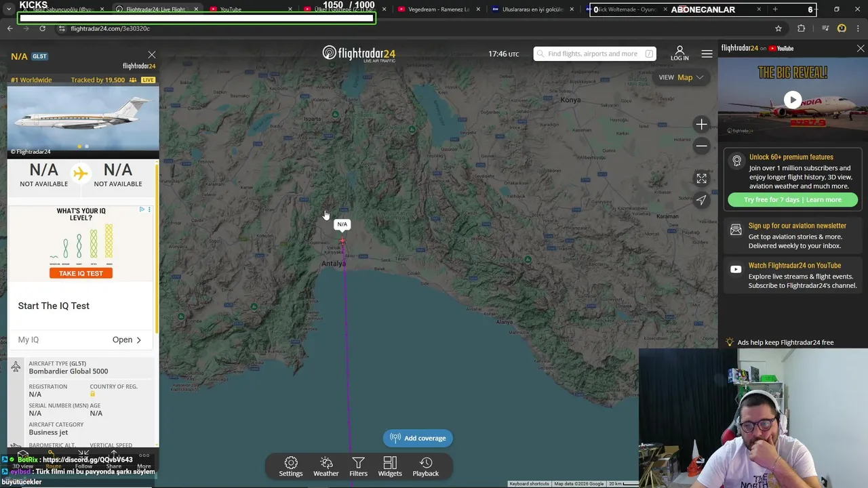This screenshot has height=488, width=868.
Task: Click the N/A callsign label on map
Action: 342,224
